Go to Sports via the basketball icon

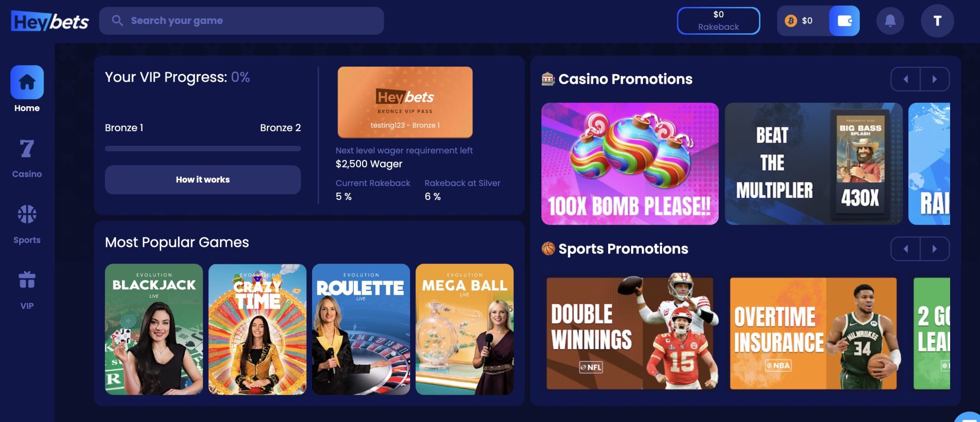27,214
